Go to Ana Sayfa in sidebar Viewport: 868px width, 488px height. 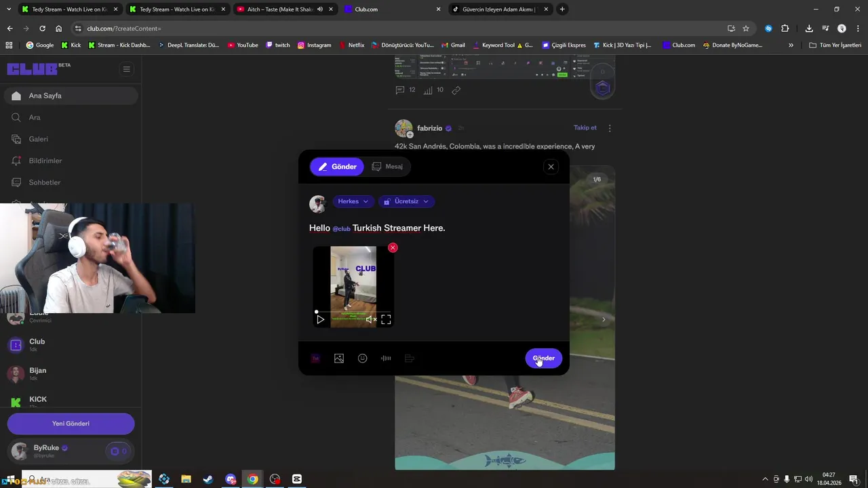[x=71, y=96]
